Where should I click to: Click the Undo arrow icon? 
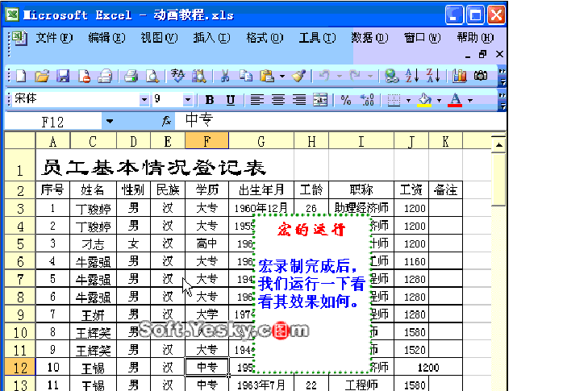[x=324, y=76]
